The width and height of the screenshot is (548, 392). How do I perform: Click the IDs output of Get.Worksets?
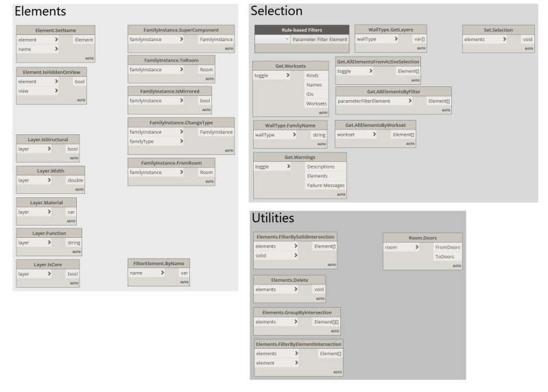(316, 95)
